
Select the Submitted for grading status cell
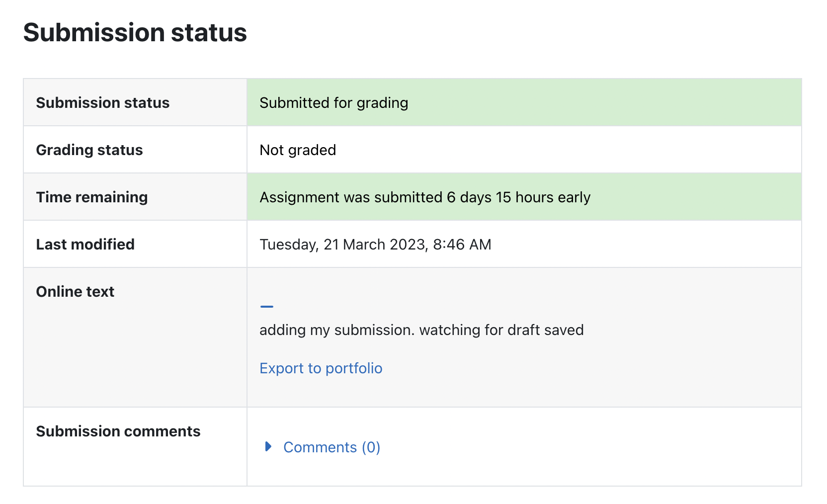click(524, 102)
